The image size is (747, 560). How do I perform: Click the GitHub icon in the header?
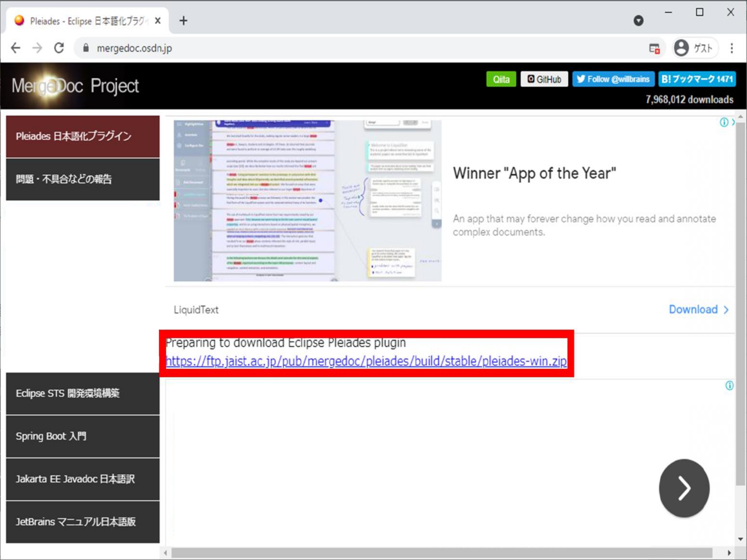532,79
